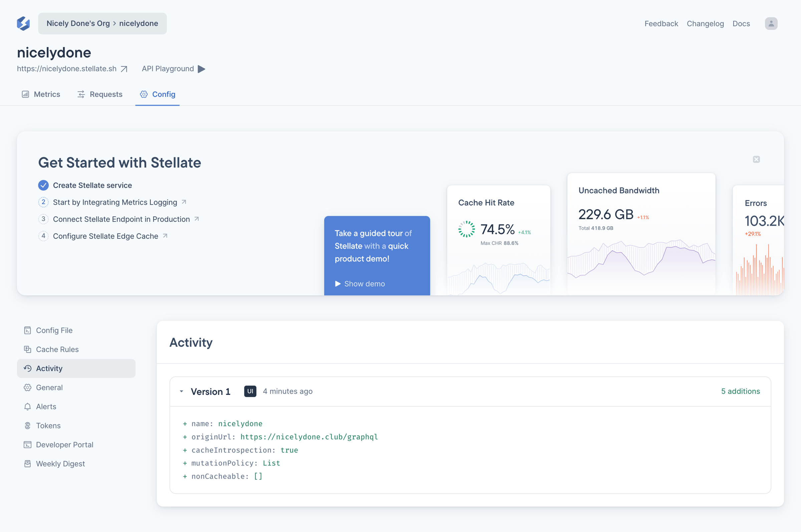Open Developer Portal in the sidebar
Screen dimensions: 801x532
click(76, 445)
